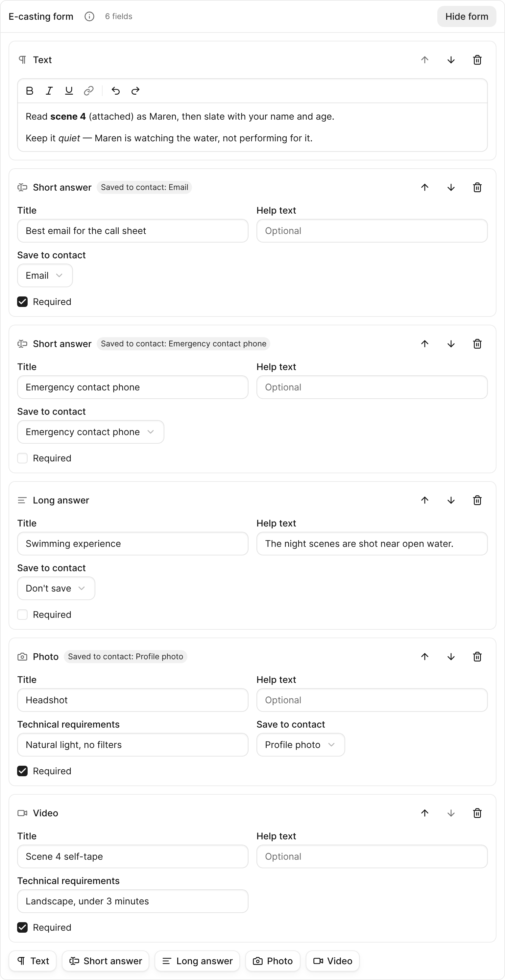
Task: Uncheck Required for the Headshot photo
Action: tap(22, 771)
